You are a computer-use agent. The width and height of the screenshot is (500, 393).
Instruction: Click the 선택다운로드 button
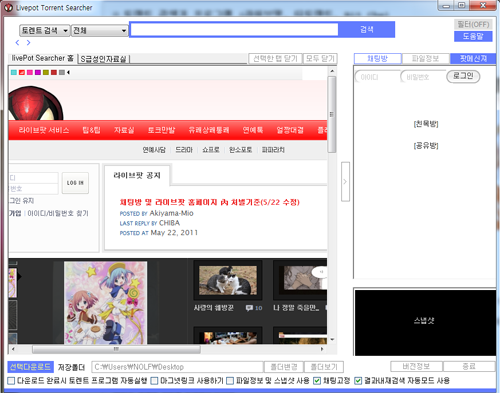pos(30,367)
